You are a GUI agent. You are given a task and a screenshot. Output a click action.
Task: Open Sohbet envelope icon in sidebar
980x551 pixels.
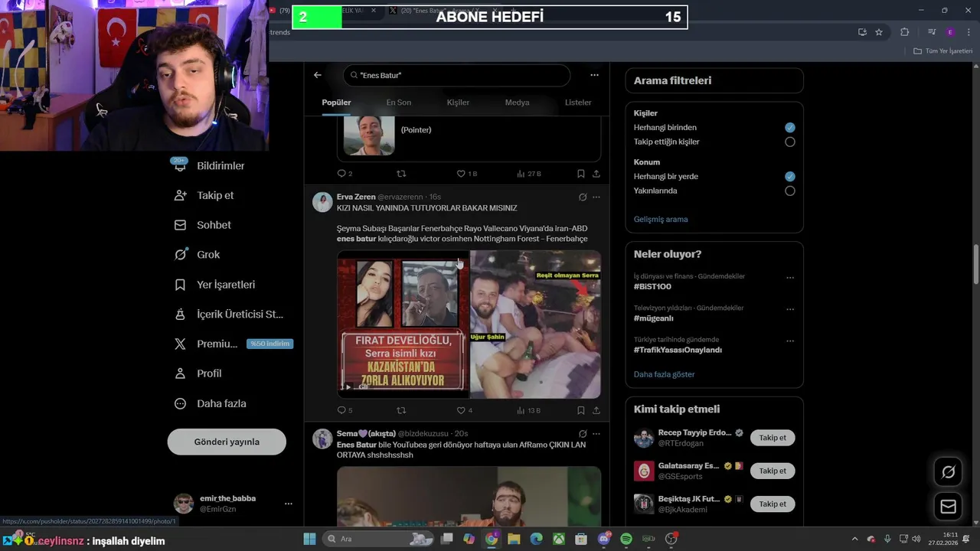[180, 225]
